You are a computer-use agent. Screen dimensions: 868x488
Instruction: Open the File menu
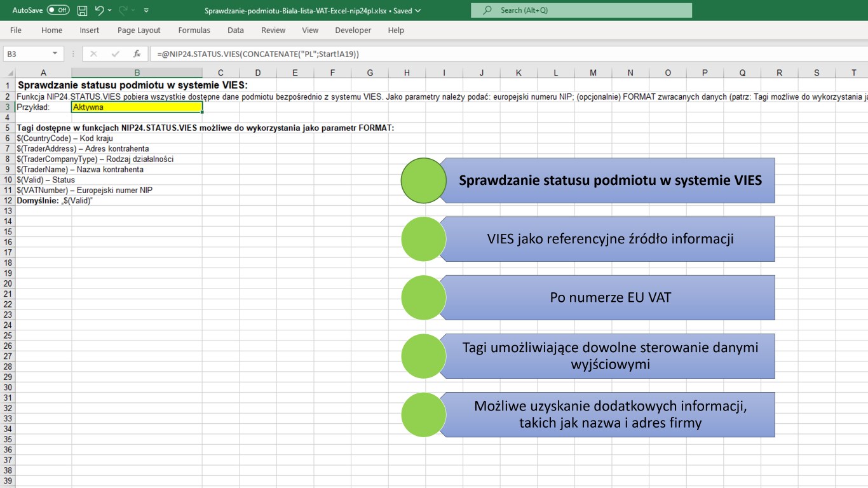(16, 30)
